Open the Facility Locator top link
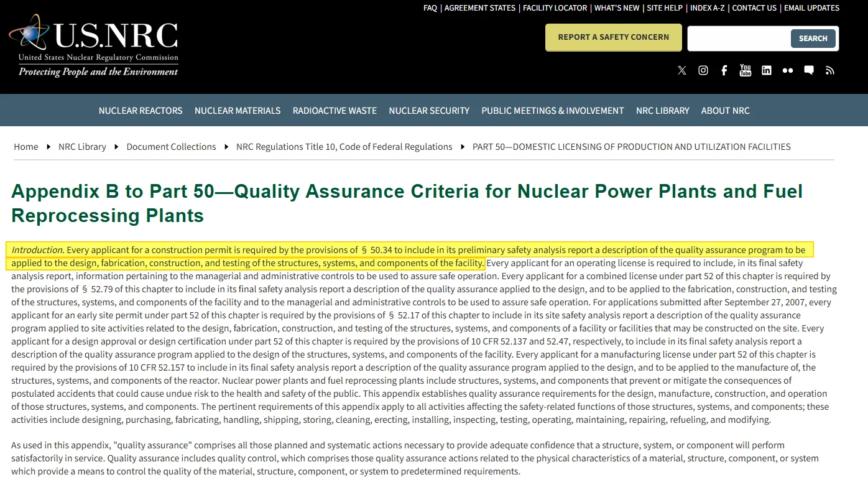This screenshot has width=868, height=490. coord(555,8)
